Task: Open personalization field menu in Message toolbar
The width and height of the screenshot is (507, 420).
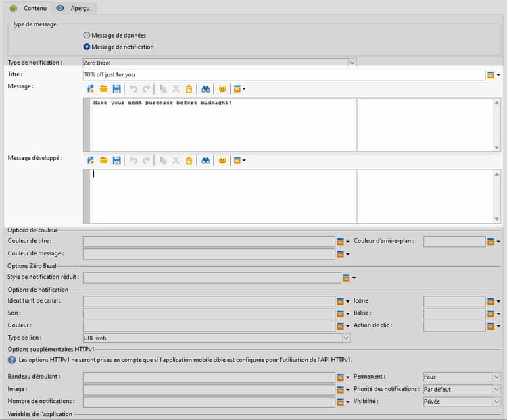Action: click(x=239, y=89)
